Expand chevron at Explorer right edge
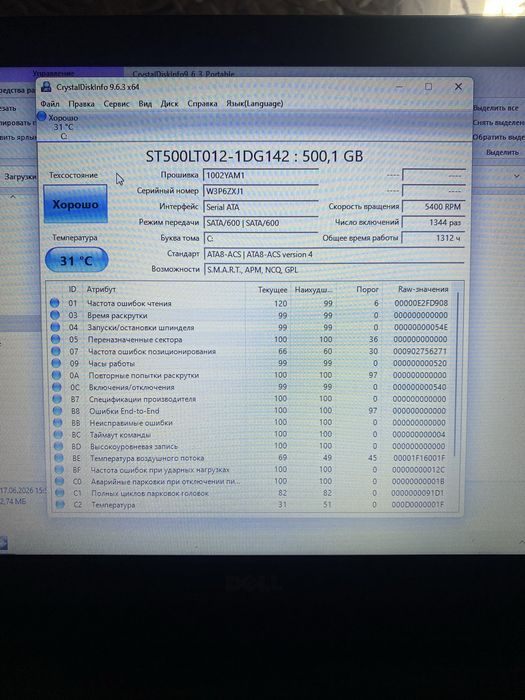525x700 pixels. (x=517, y=176)
